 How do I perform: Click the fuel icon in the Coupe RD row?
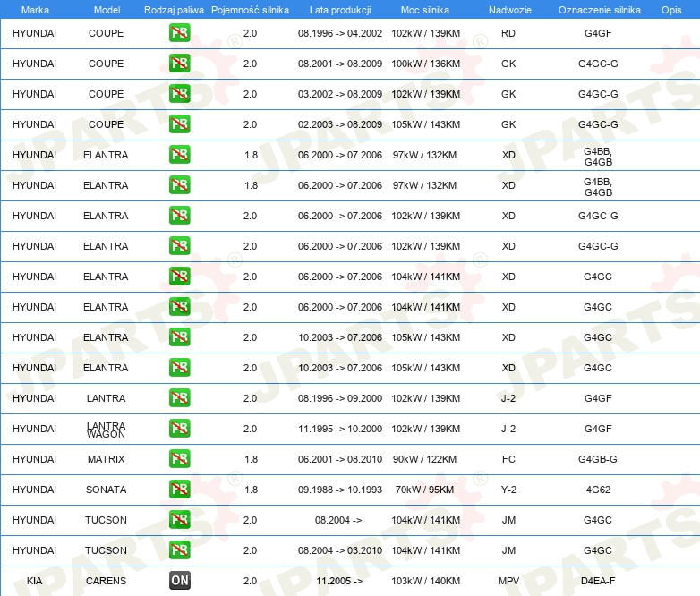tap(180, 34)
